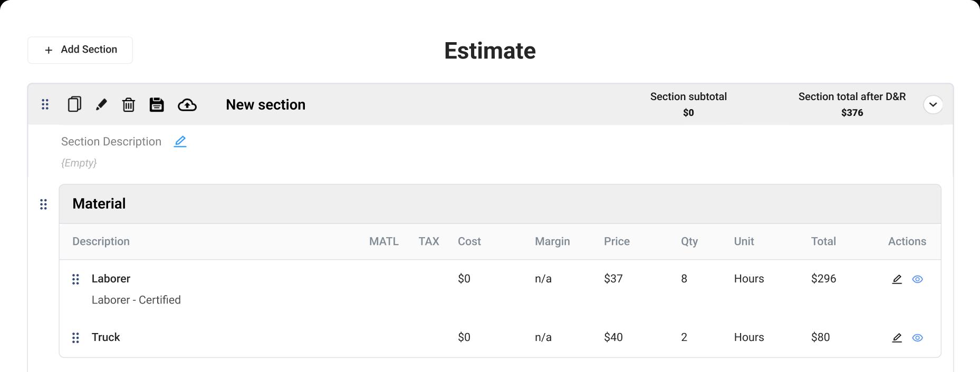The image size is (980, 372).
Task: Delete the section with the trash icon
Action: (x=129, y=104)
